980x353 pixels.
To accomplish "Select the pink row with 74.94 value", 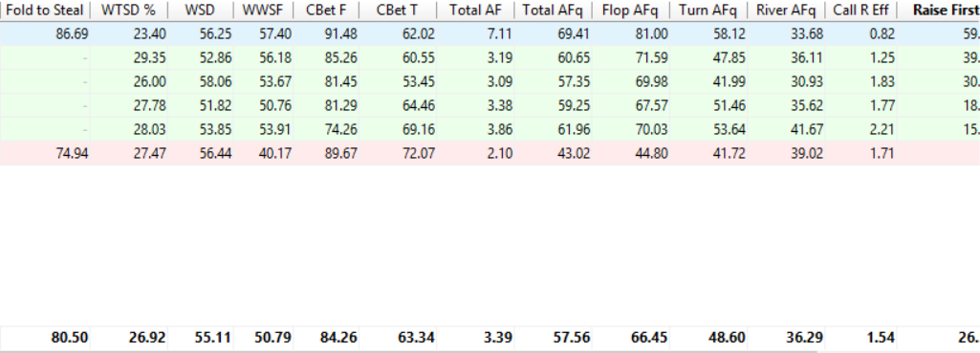I will pos(490,153).
